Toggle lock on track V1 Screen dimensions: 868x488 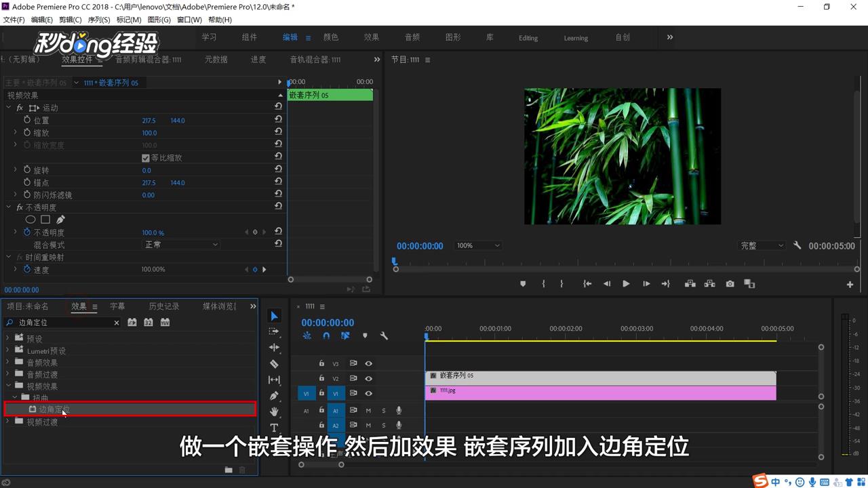[x=321, y=393]
